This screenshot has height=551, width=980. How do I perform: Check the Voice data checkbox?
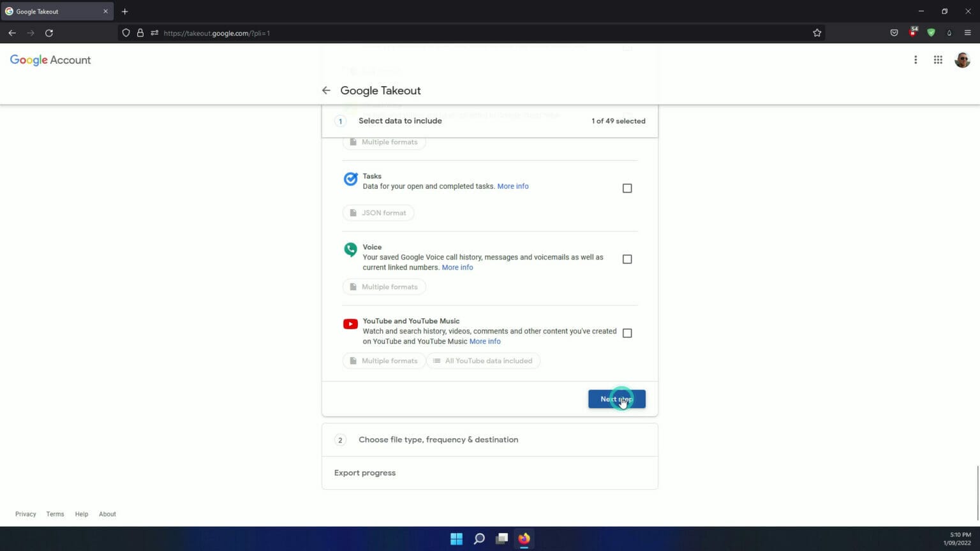pyautogui.click(x=627, y=259)
